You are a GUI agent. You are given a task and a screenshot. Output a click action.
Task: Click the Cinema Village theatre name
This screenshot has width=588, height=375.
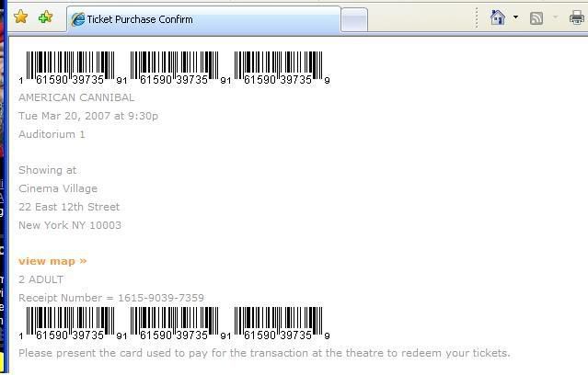point(58,188)
